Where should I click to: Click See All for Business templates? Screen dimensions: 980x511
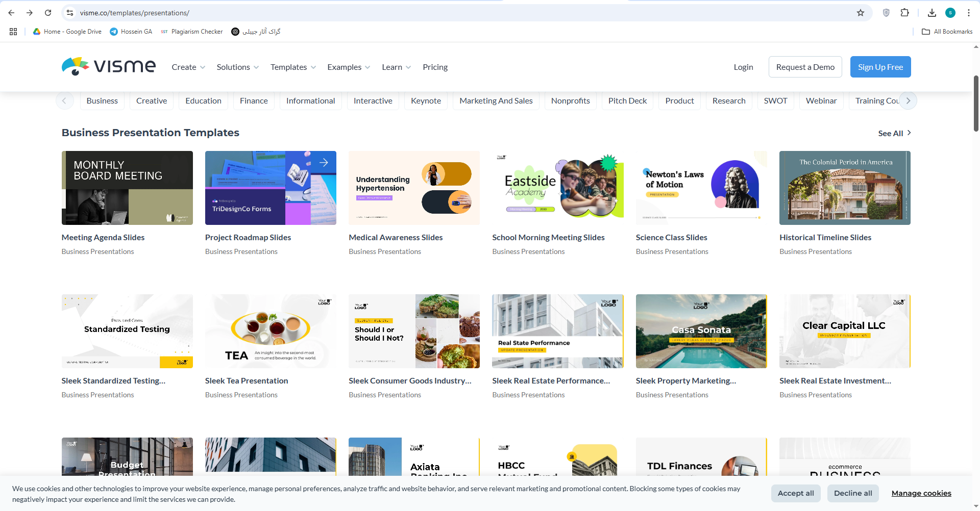tap(894, 133)
